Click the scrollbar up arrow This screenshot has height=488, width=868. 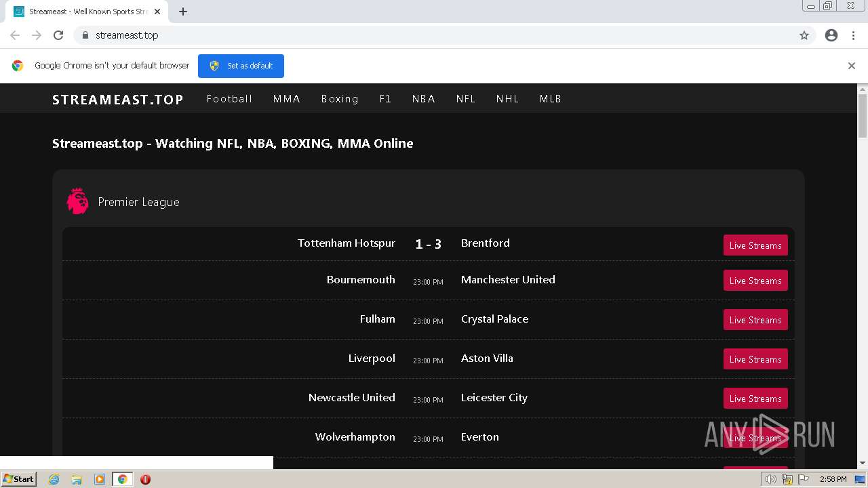[x=863, y=89]
